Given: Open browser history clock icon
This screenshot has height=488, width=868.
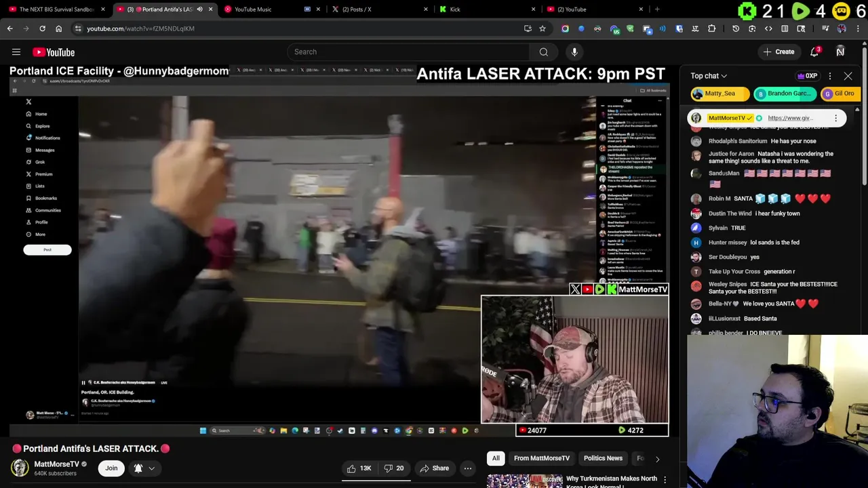Looking at the screenshot, I should [x=736, y=28].
